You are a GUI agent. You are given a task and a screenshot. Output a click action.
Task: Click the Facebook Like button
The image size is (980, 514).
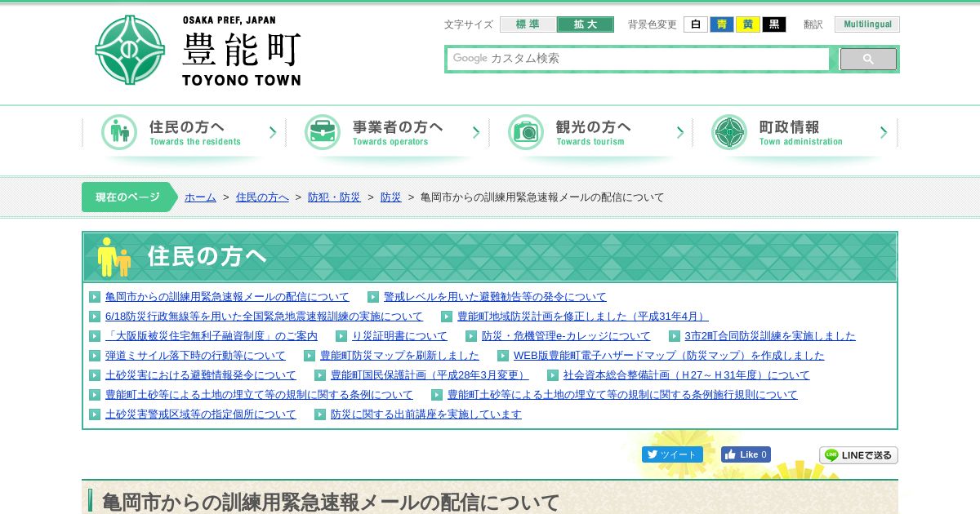[746, 454]
